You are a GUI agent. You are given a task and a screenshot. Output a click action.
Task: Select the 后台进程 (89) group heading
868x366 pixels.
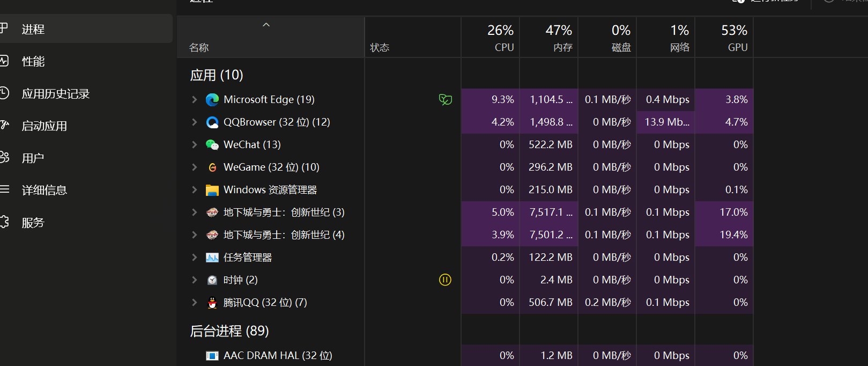(x=229, y=331)
